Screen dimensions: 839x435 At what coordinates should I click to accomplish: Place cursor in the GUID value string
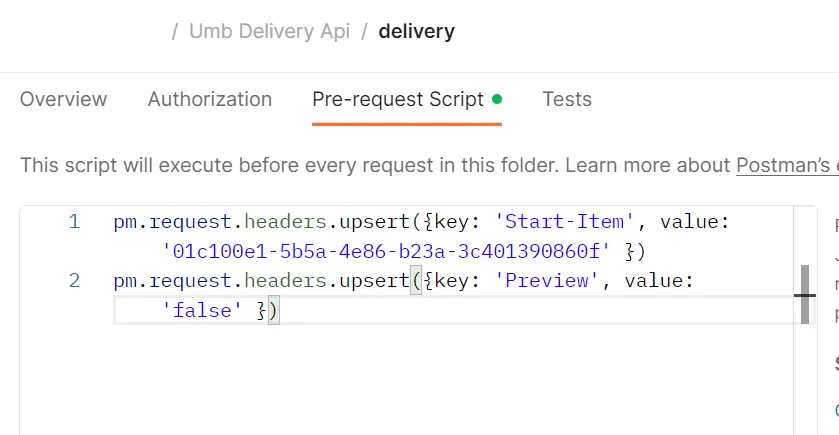(386, 251)
